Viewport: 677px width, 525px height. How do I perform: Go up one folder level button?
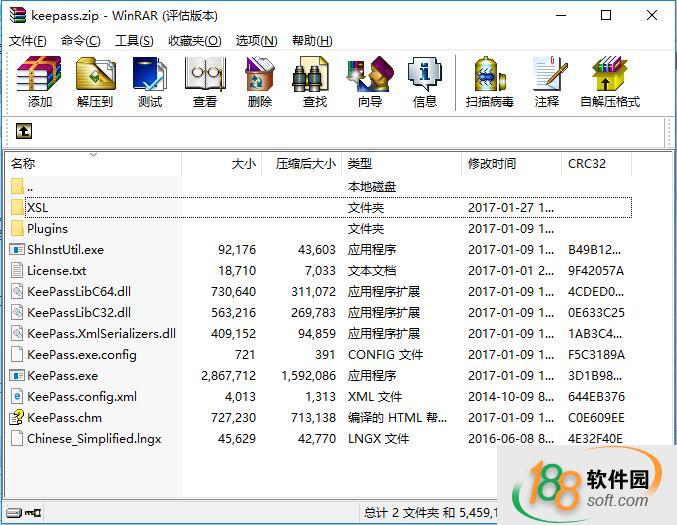click(x=24, y=131)
